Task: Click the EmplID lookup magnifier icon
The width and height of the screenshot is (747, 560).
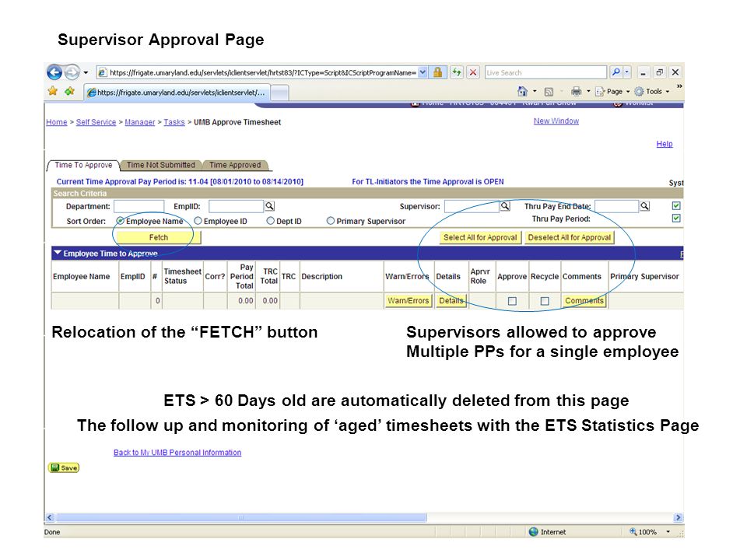Action: 270,205
